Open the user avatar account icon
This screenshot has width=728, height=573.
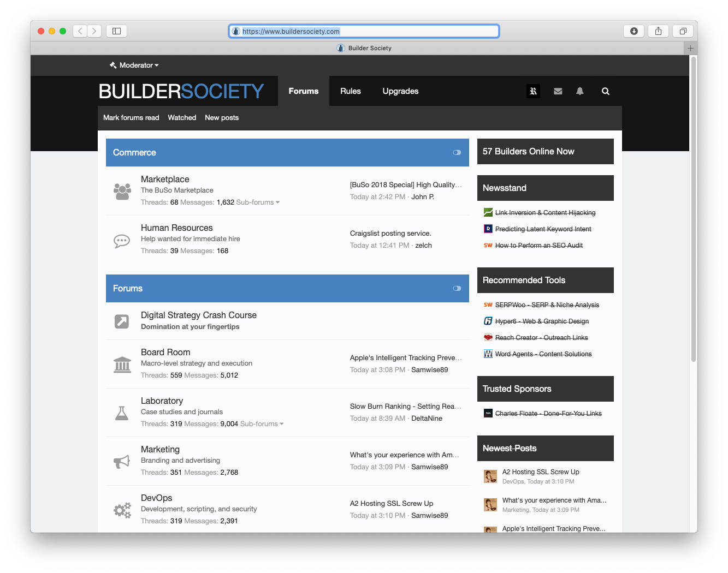(x=534, y=91)
